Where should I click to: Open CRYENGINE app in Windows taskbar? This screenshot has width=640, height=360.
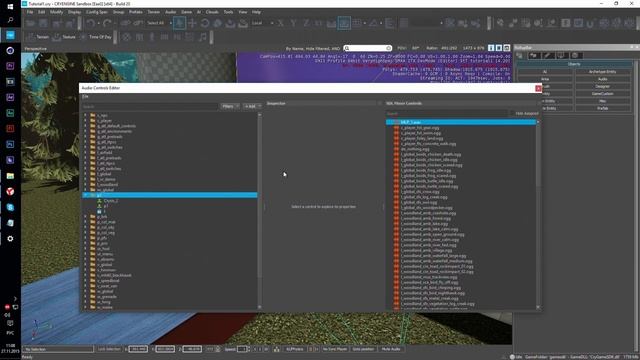click(10, 35)
